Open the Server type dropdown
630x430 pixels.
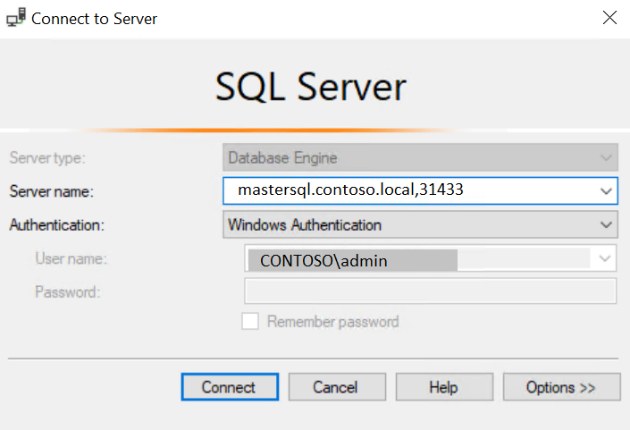tap(420, 158)
